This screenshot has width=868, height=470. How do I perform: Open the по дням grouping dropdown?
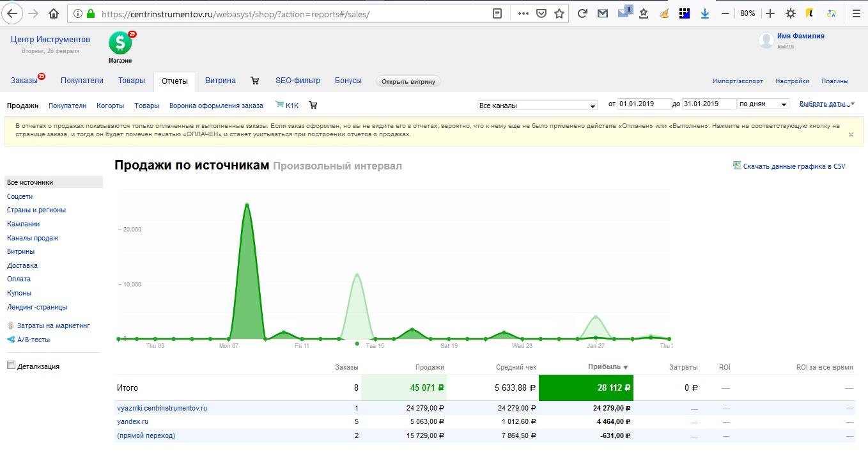[763, 104]
